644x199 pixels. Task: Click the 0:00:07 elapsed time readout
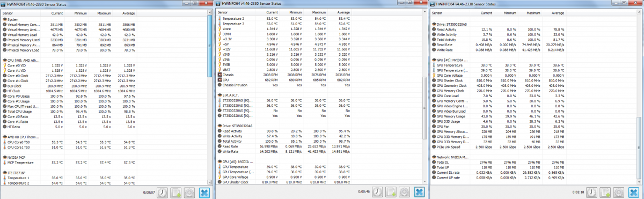coord(149,192)
